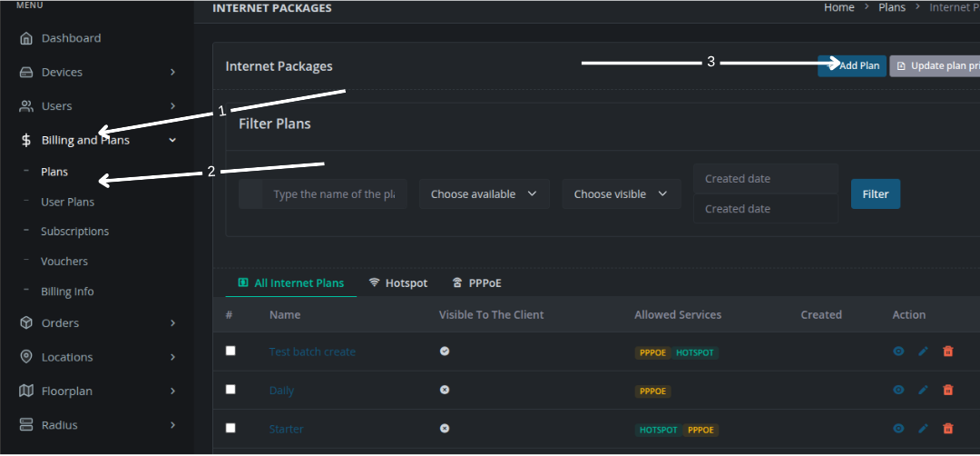Image resolution: width=980 pixels, height=456 pixels.
Task: Open the Choose available dropdown
Action: tap(485, 193)
